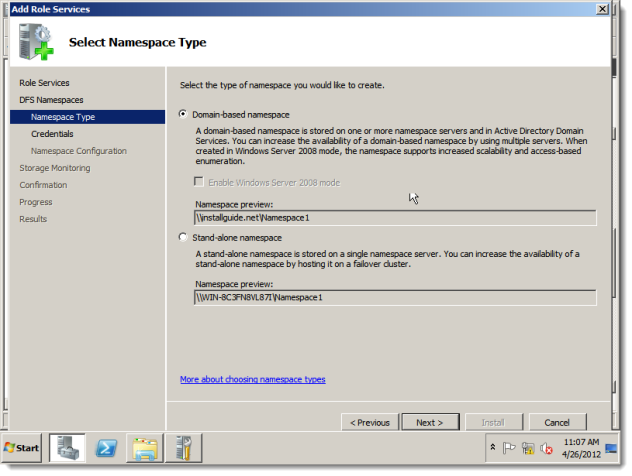Open Windows Explorer folder icon in the taskbar
This screenshot has width=632, height=476.
tap(145, 448)
